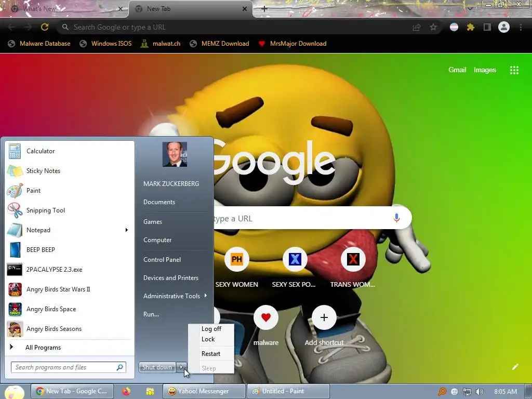
Task: Open Devices and Printers
Action: [x=170, y=278]
